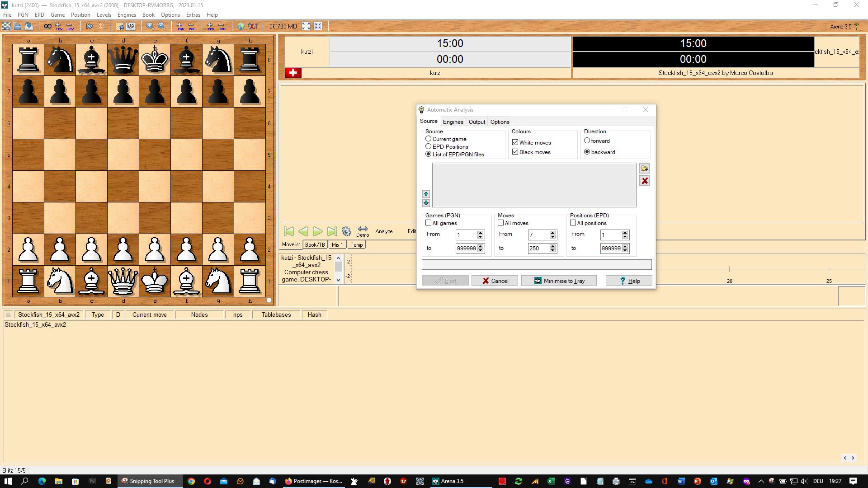Viewport: 868px width, 488px height.
Task: Move file up with green arrow
Action: pyautogui.click(x=426, y=194)
